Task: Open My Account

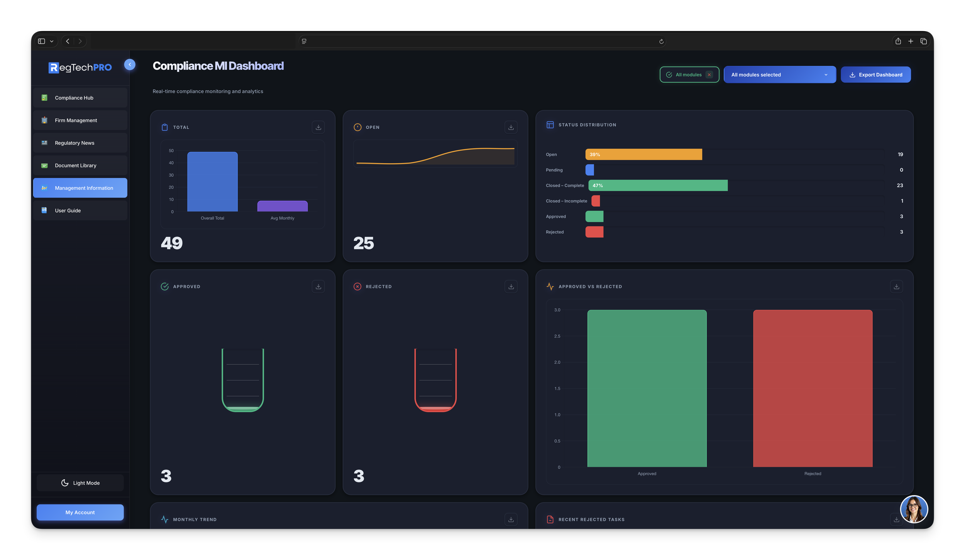Action: click(80, 512)
